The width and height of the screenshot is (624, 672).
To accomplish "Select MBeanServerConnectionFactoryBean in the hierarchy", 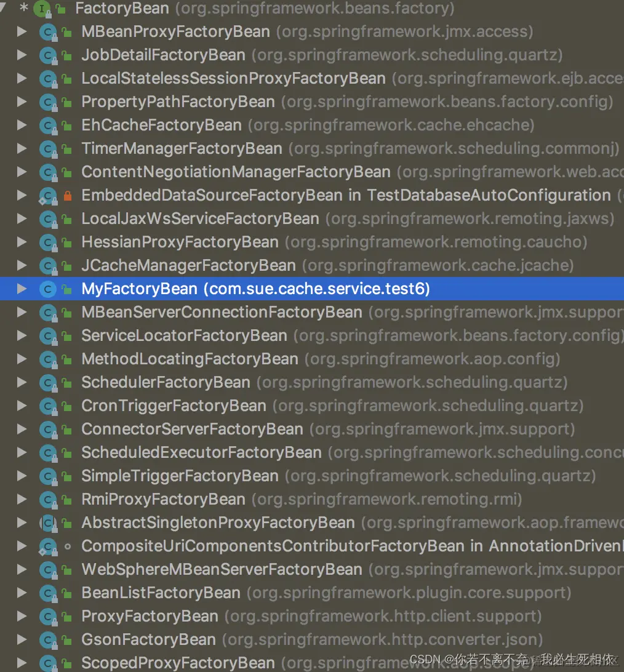I will [x=312, y=312].
